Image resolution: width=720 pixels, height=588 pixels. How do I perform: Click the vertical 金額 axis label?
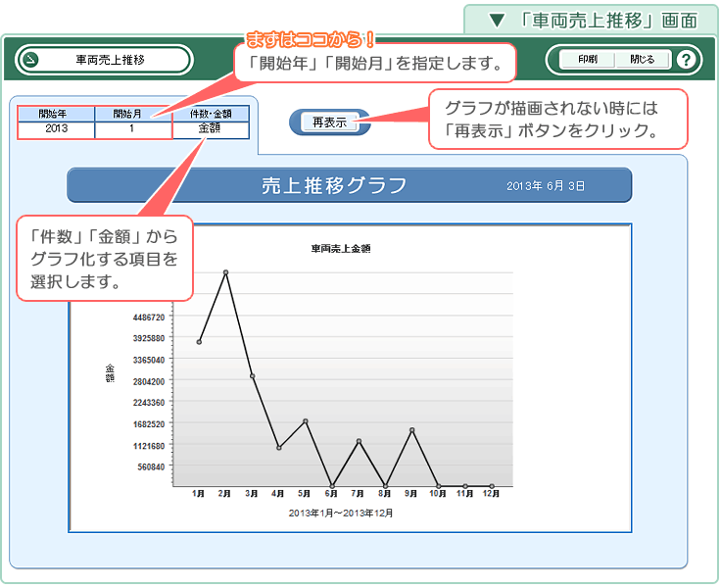(x=110, y=373)
